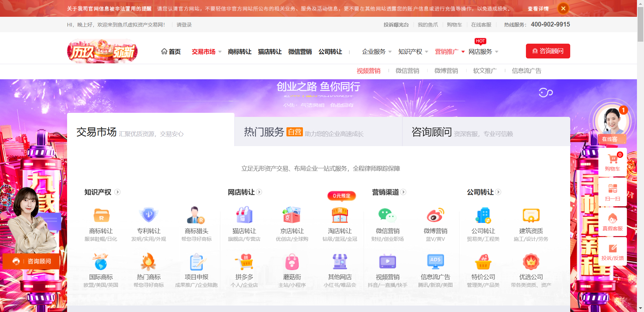Click the page vertical scrollbar thumb
The height and width of the screenshot is (312, 644).
coord(640,24)
